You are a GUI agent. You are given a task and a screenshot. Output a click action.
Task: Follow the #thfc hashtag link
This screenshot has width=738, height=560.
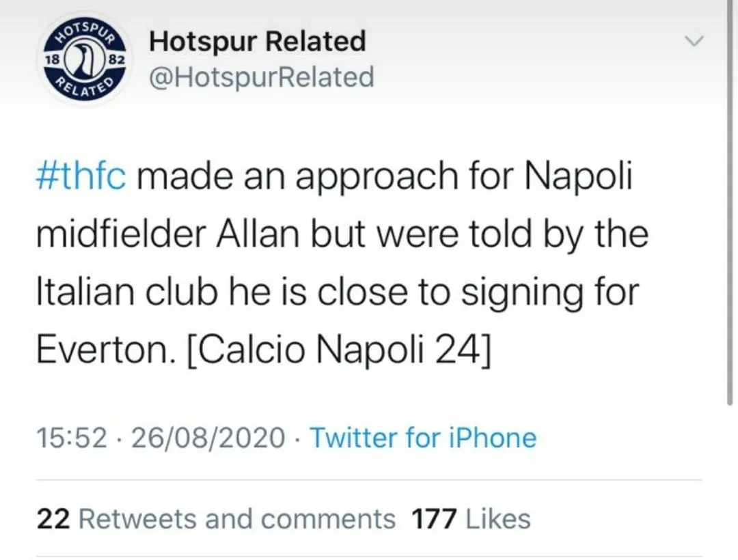pos(81,176)
